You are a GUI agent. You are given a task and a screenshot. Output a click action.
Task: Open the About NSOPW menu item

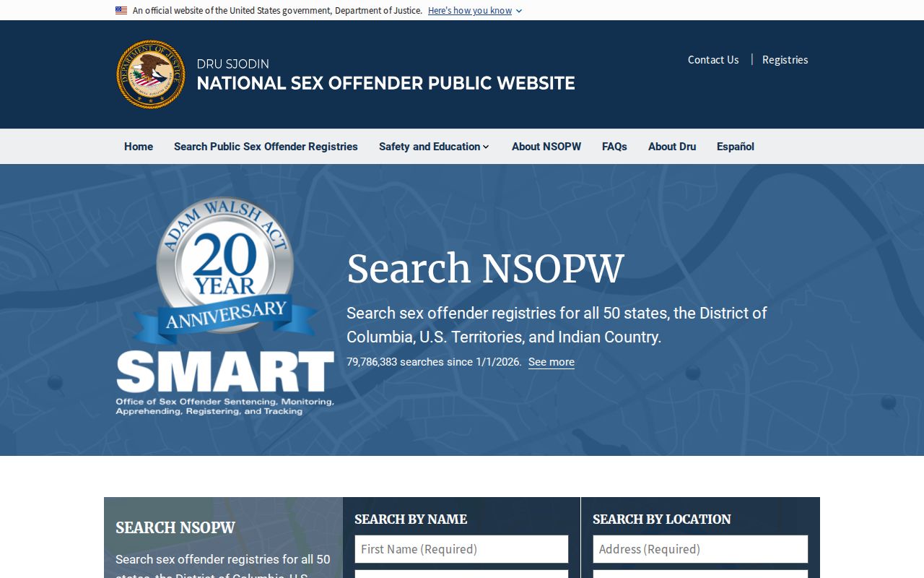pyautogui.click(x=546, y=147)
